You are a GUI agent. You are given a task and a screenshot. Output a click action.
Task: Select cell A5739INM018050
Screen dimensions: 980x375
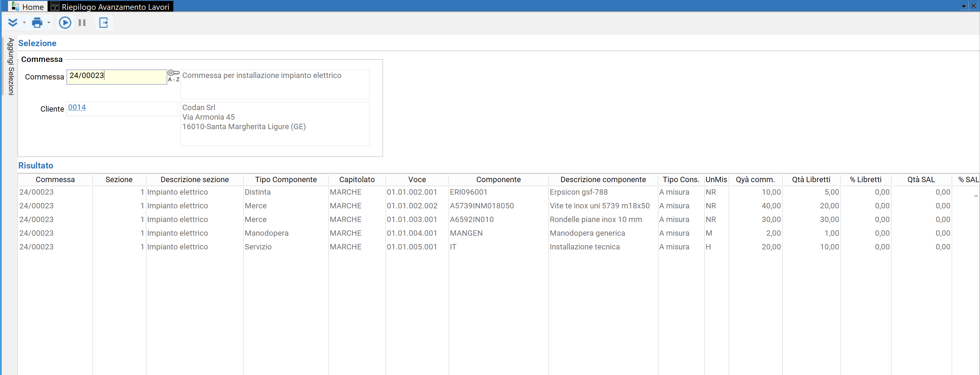[x=498, y=206]
